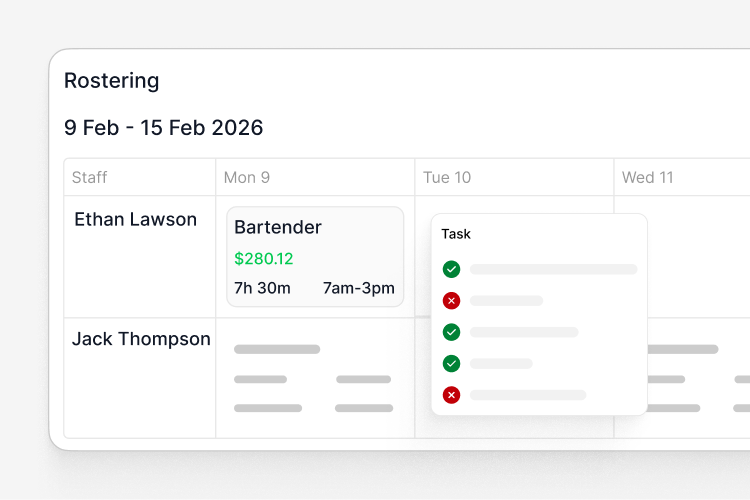Image resolution: width=750 pixels, height=500 pixels.
Task: Click the 7am-3pm shift time
Action: 359,288
